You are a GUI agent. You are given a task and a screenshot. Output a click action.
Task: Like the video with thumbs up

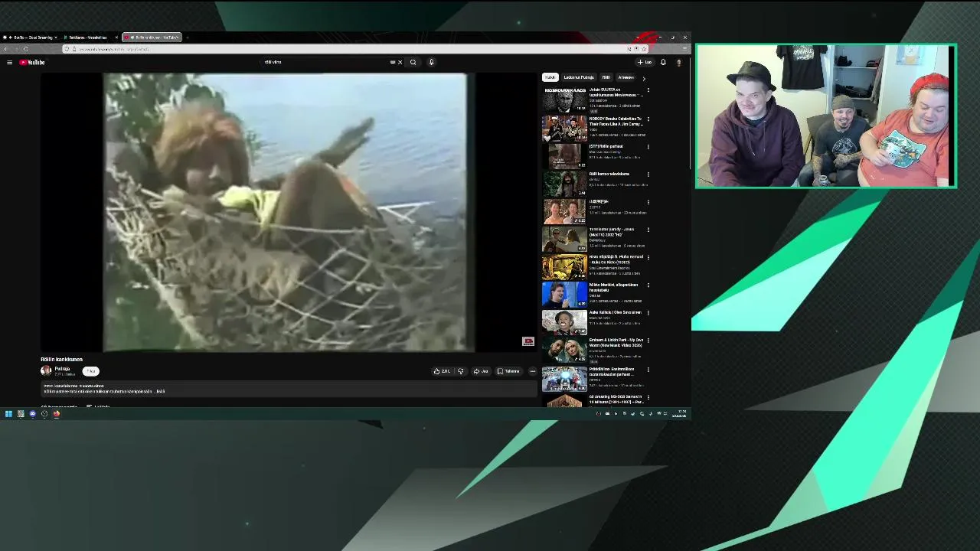[442, 371]
